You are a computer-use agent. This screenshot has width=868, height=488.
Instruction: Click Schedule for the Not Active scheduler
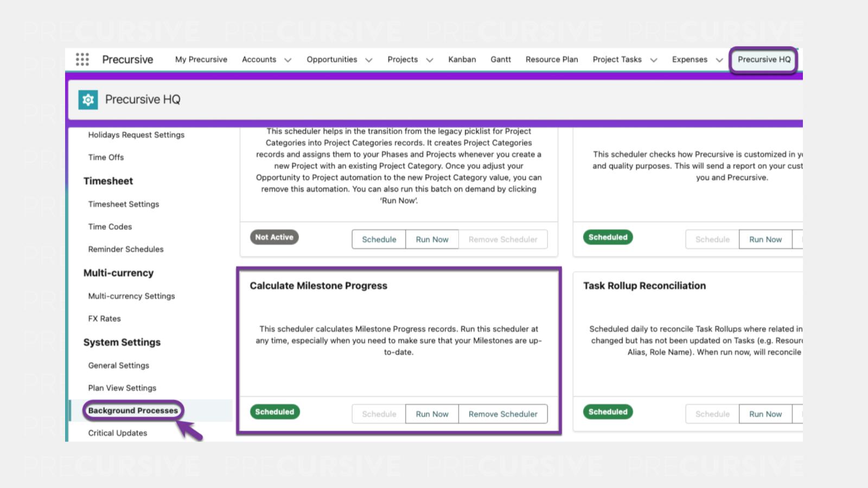[379, 239]
